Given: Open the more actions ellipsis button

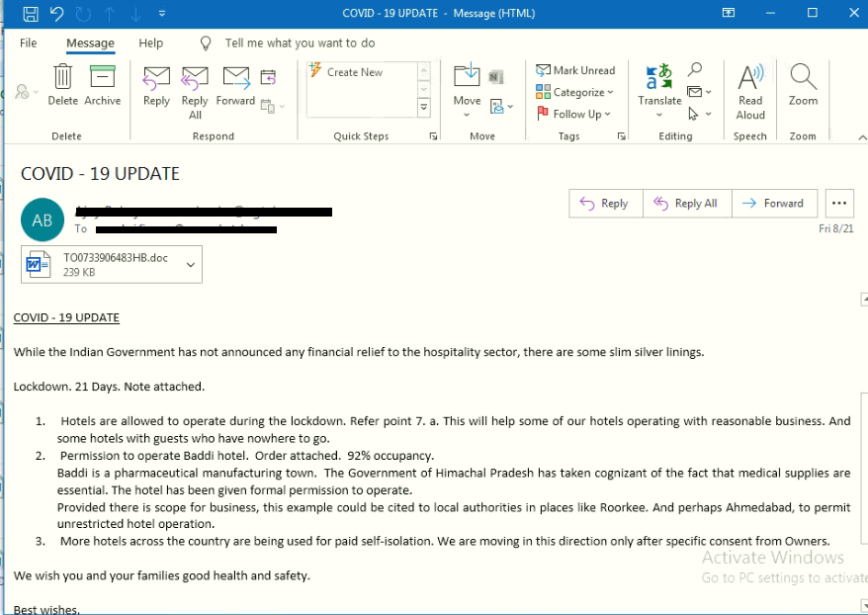Looking at the screenshot, I should pos(838,204).
